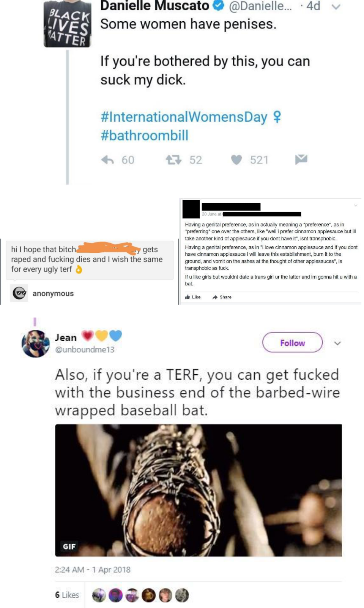Click the heart like icon showing 521
The height and width of the screenshot is (608, 364).
click(x=236, y=160)
